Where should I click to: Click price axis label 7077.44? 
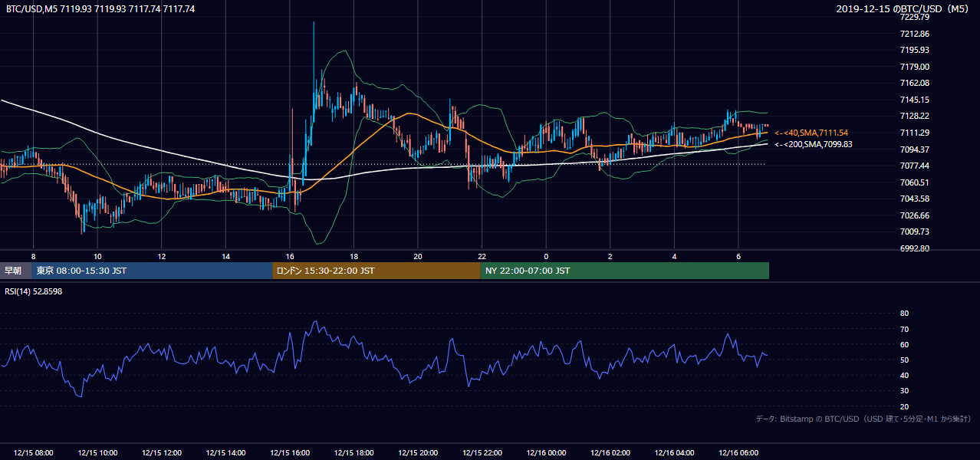coord(915,166)
